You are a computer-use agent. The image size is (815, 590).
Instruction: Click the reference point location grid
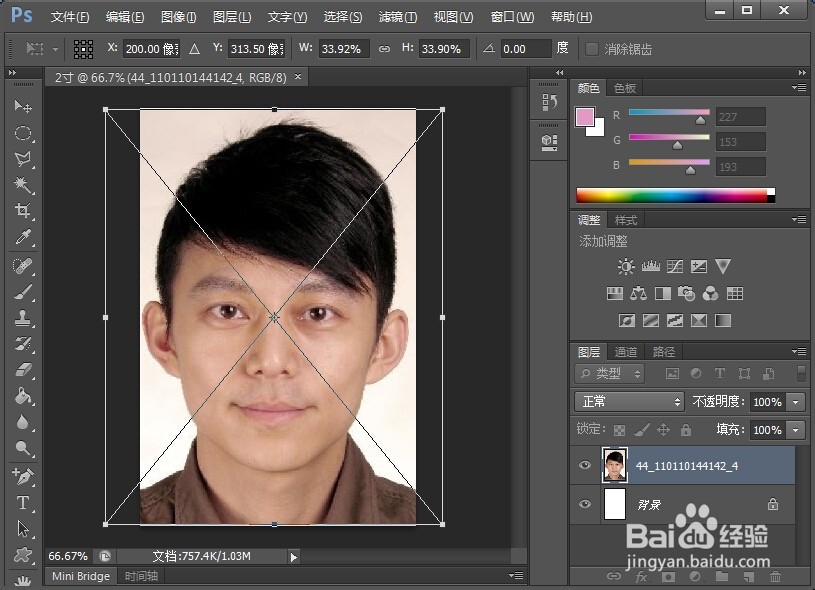pos(83,49)
